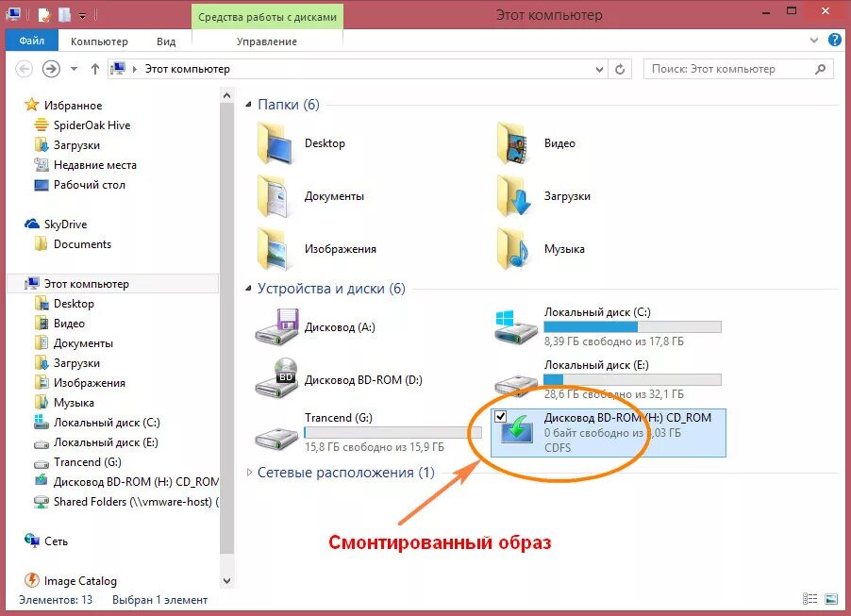This screenshot has height=616, width=851.
Task: Switch to the Вид ribbon tab
Action: pos(166,42)
